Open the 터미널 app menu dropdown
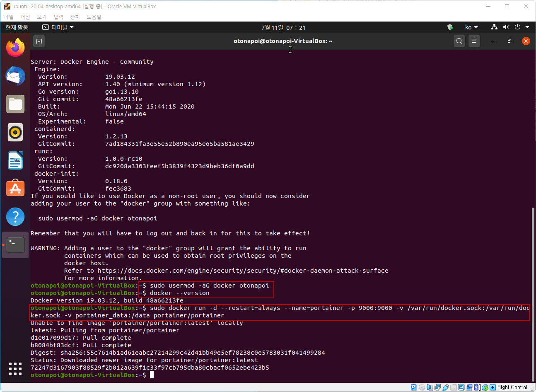 [59, 27]
